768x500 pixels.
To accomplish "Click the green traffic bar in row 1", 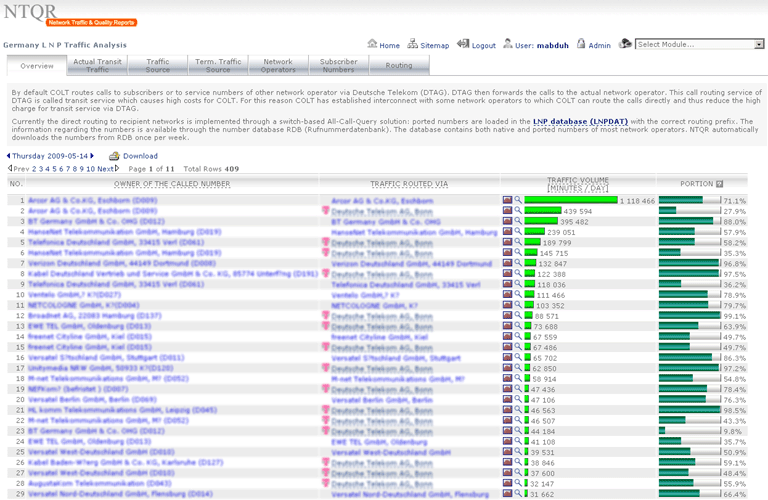I will point(571,201).
